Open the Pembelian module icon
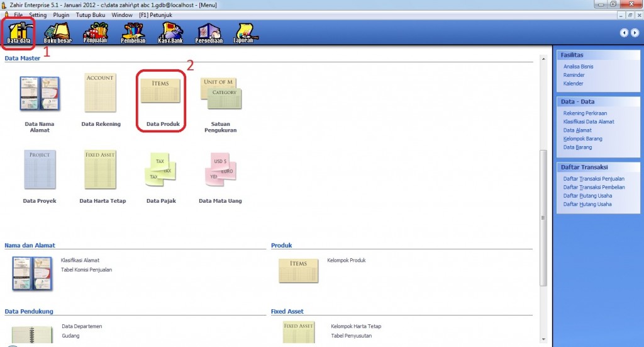The height and width of the screenshot is (347, 644). 133,32
